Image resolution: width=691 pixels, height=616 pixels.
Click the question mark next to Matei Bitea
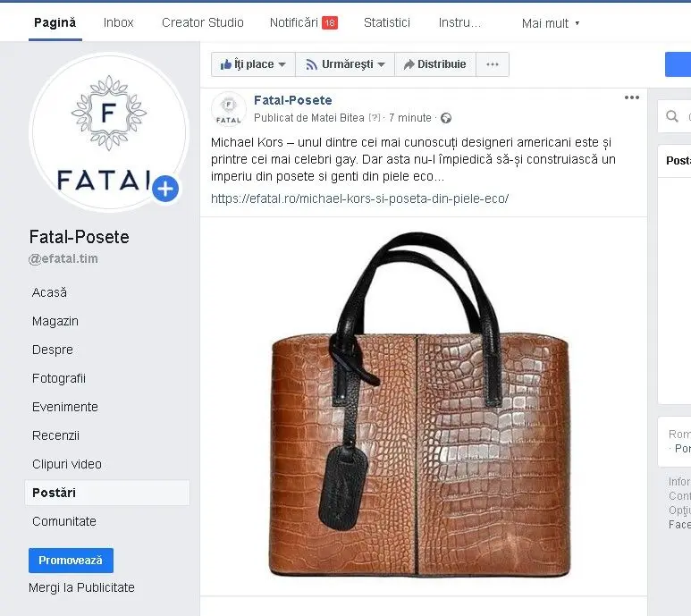tap(374, 118)
